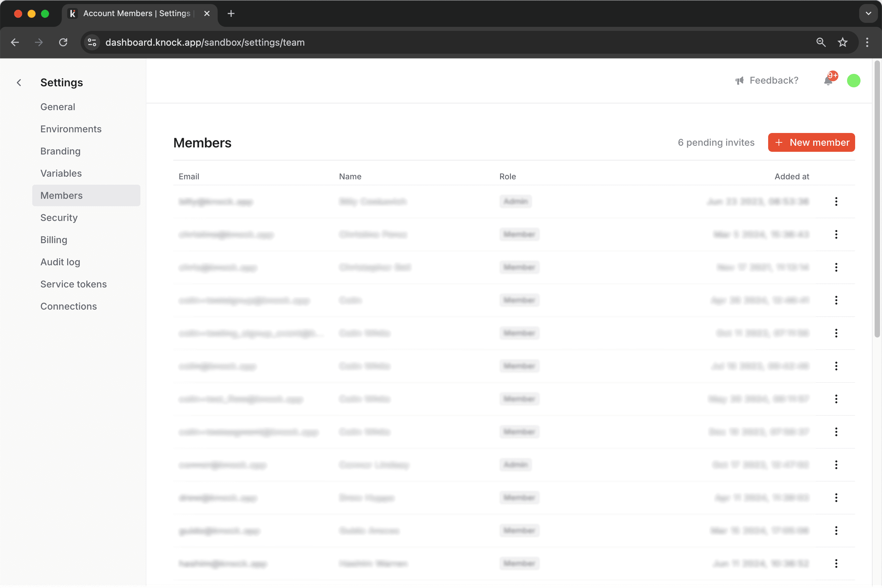882x588 pixels.
Task: Open notifications via the bell icon
Action: point(828,81)
